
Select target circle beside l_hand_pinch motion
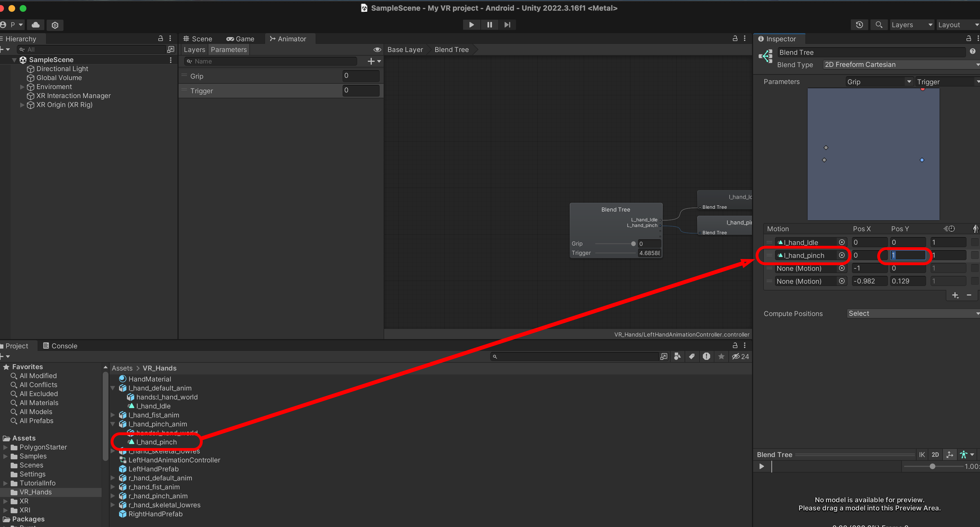point(842,255)
